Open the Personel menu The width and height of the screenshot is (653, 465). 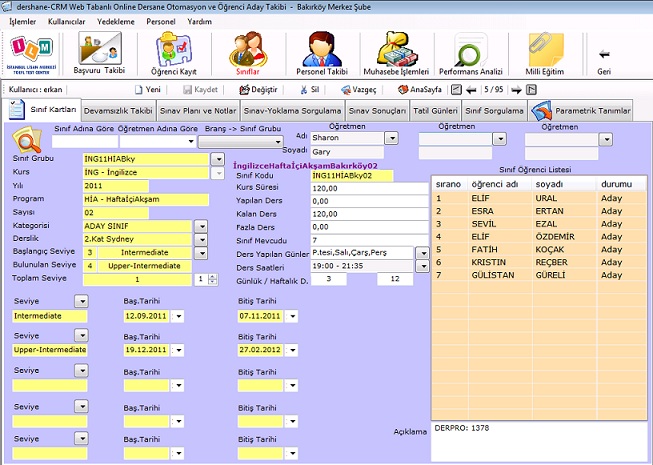[x=161, y=22]
